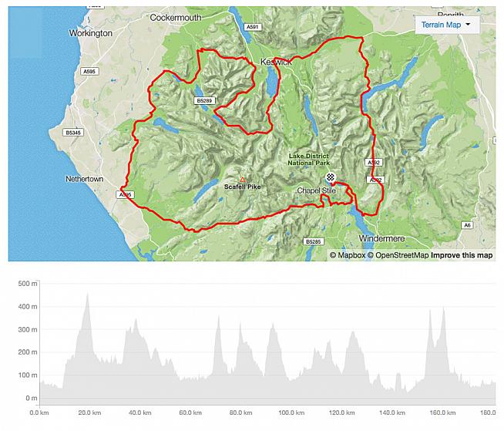504x431 pixels.
Task: Click the Scafell Pike summit triangle icon
Action: [x=243, y=179]
